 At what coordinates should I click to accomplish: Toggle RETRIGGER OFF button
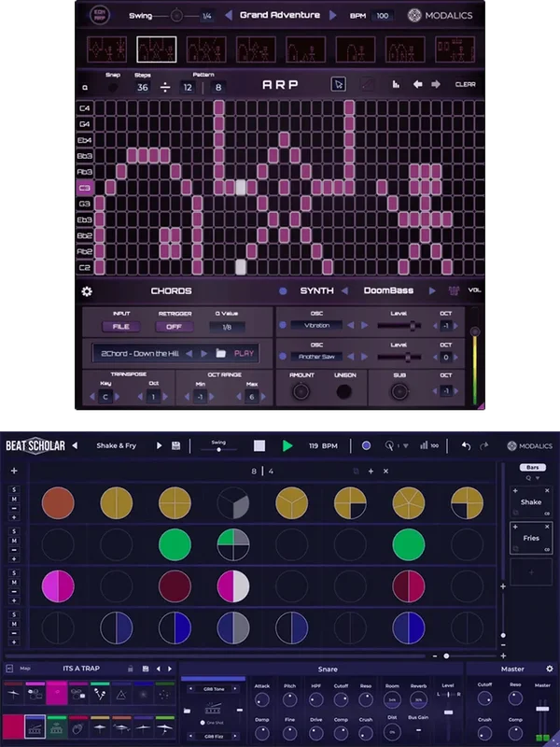pos(174,326)
